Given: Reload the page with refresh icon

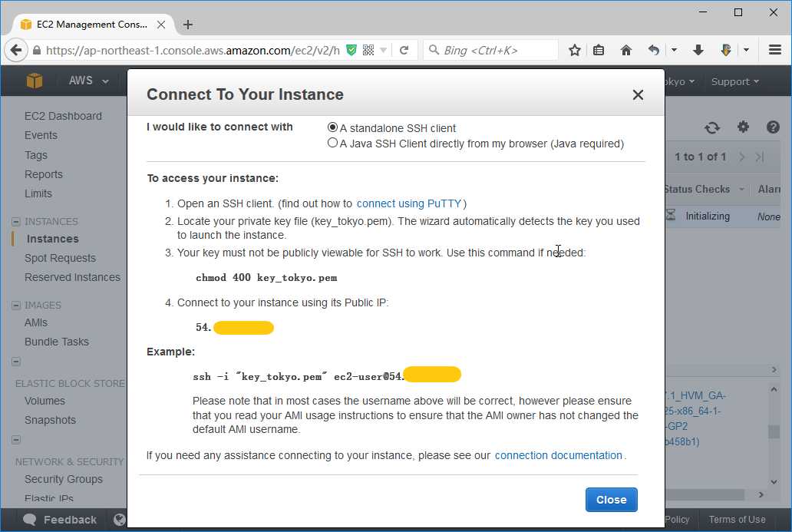Looking at the screenshot, I should coord(404,50).
